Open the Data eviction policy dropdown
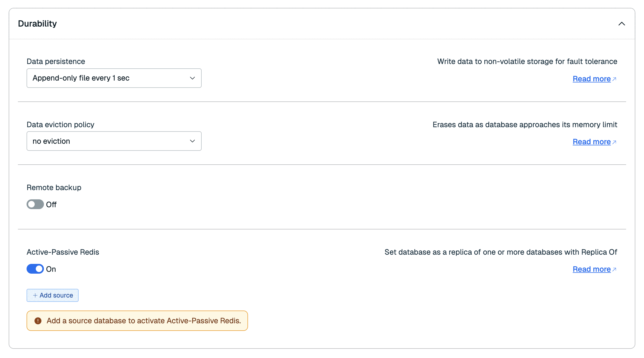 (x=114, y=141)
